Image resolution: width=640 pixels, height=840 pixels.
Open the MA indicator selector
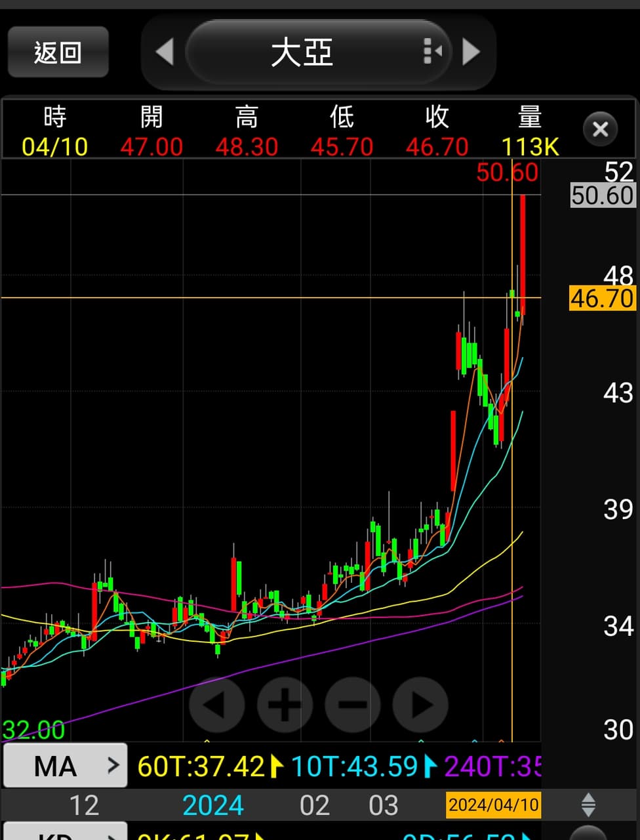click(x=66, y=765)
